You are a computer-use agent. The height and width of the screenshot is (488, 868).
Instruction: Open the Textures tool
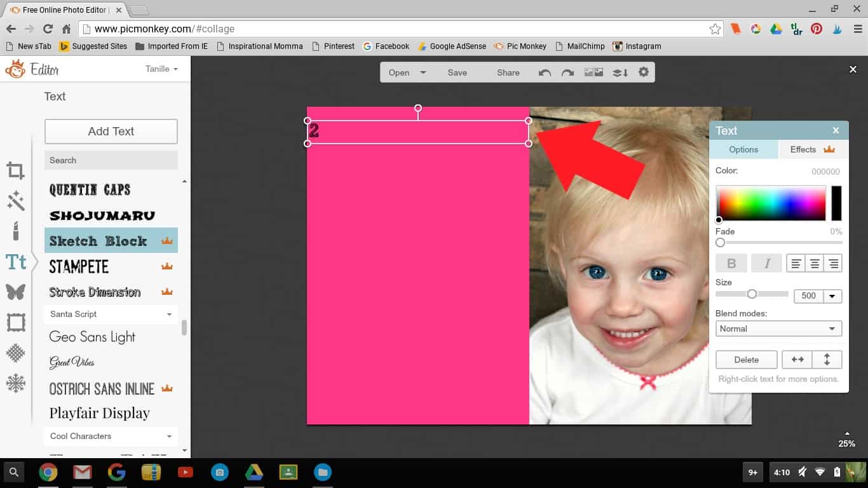click(16, 353)
